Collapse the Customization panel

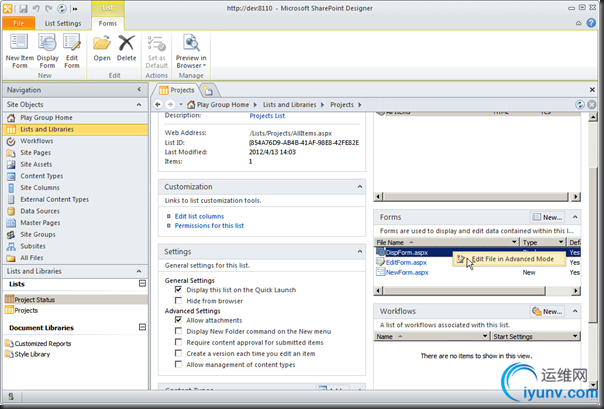coord(360,186)
